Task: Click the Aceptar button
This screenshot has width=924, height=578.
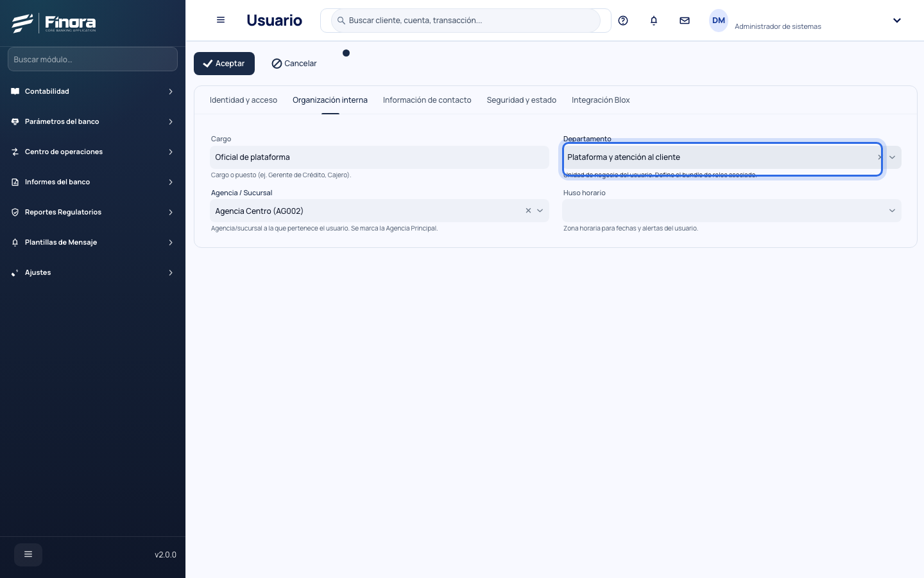Action: click(x=224, y=64)
